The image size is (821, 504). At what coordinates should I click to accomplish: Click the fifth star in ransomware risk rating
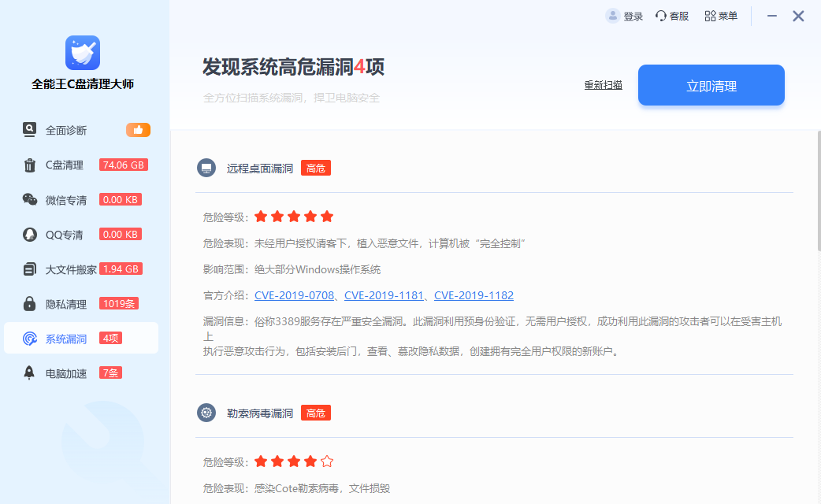[326, 461]
